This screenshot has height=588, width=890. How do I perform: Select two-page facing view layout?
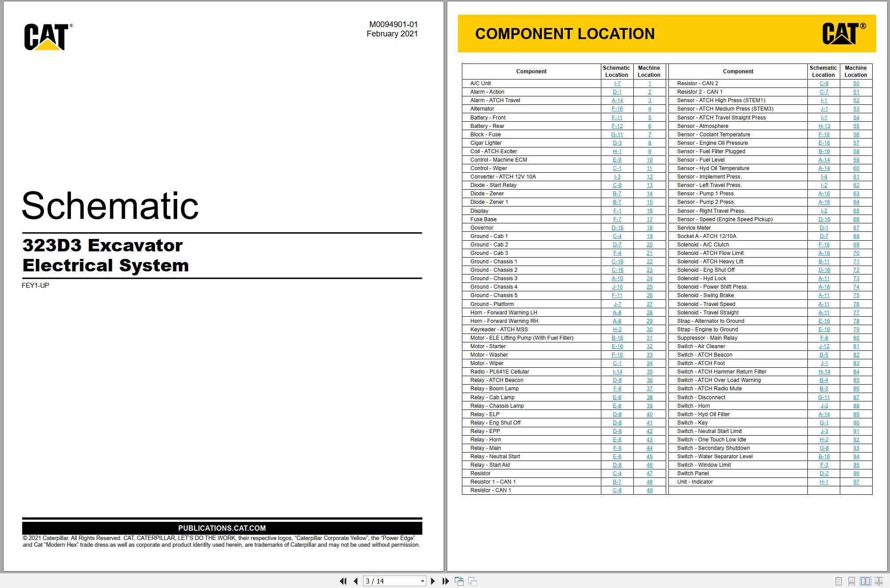pos(865,581)
